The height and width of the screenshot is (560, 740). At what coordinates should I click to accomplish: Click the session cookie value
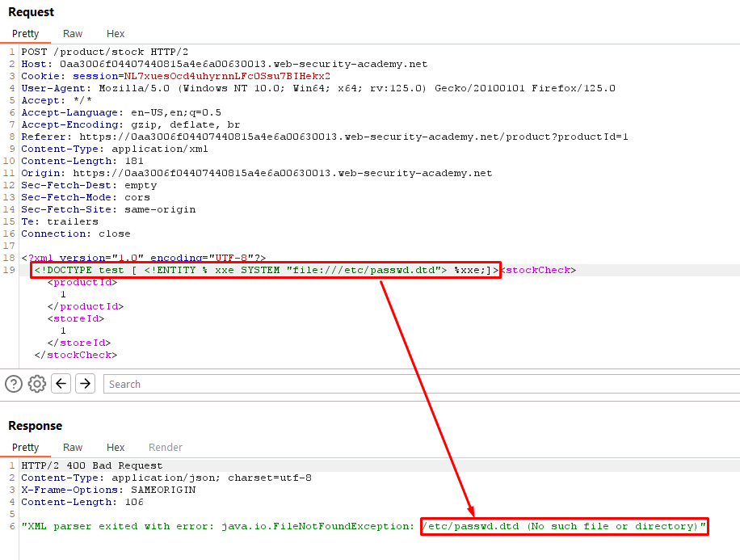227,76
